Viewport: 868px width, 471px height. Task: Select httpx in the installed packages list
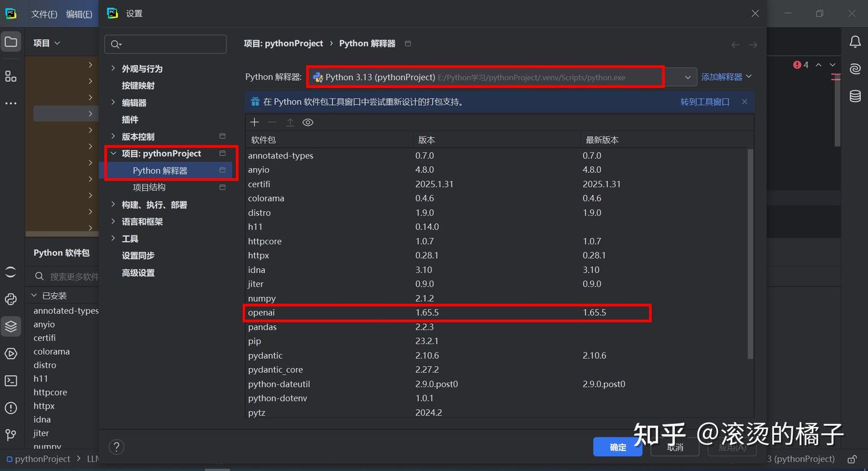tap(44, 406)
